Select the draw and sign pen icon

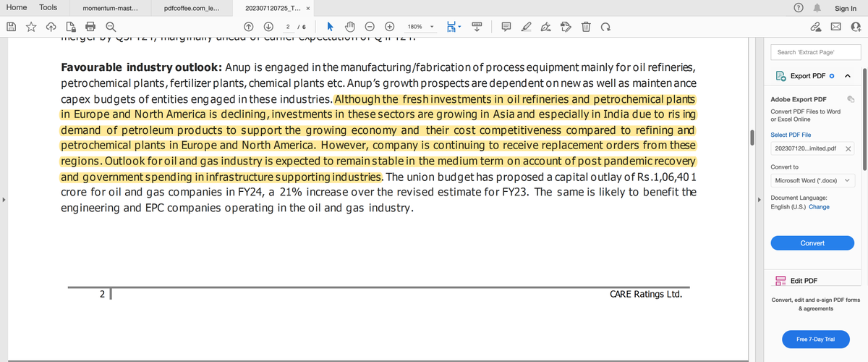click(x=545, y=27)
